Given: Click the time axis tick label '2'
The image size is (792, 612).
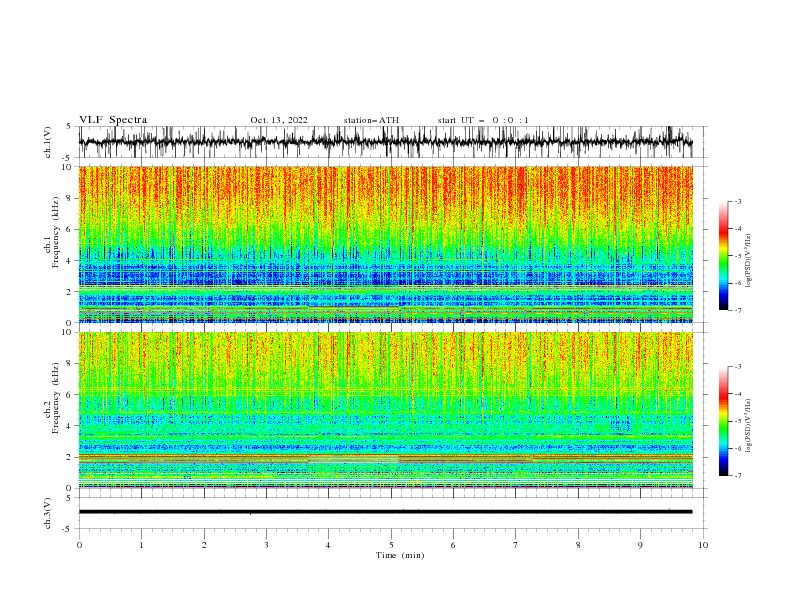Looking at the screenshot, I should (x=204, y=545).
